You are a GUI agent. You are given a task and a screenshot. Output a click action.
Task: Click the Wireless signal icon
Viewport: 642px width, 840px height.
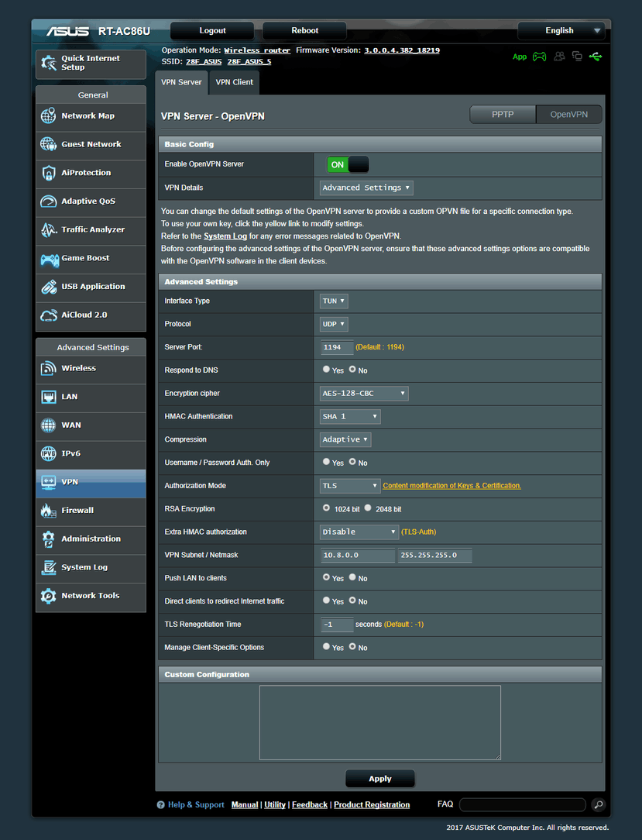48,368
